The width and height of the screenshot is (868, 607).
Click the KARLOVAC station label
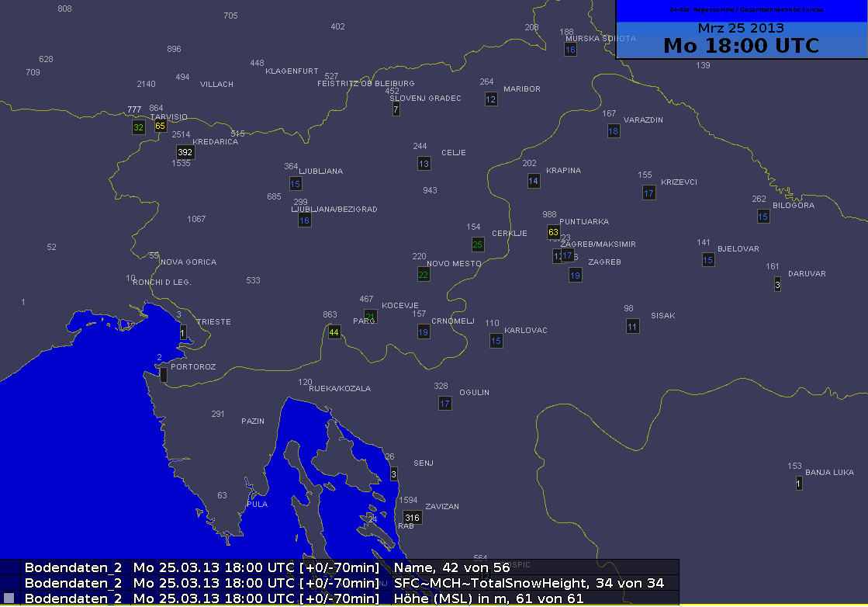click(526, 330)
